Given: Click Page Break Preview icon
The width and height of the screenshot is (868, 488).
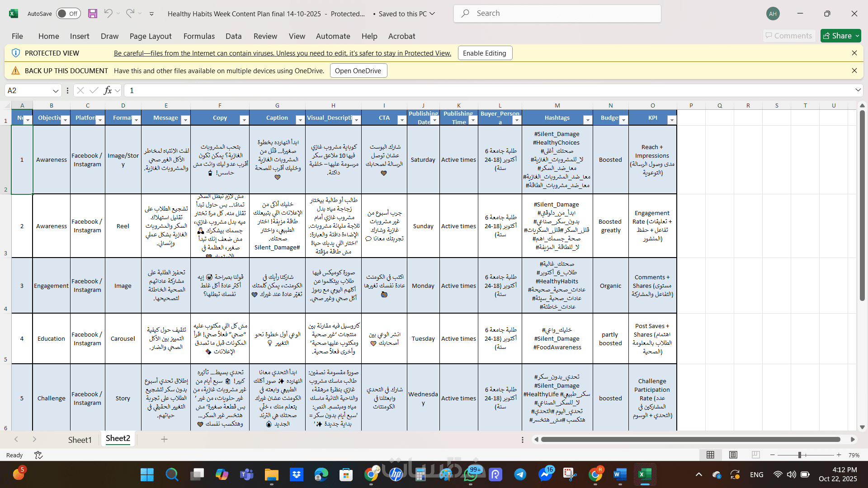Looking at the screenshot, I should (756, 455).
